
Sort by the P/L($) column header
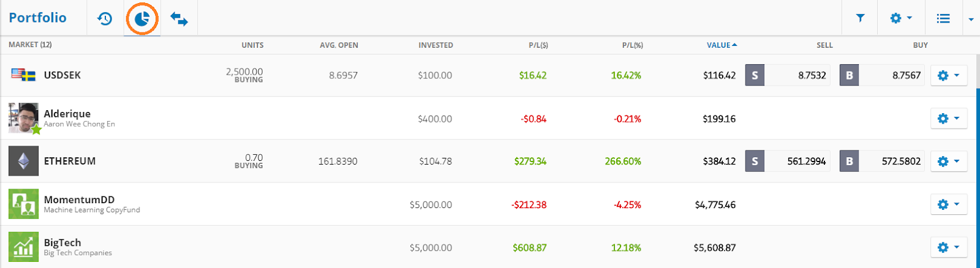click(x=538, y=45)
